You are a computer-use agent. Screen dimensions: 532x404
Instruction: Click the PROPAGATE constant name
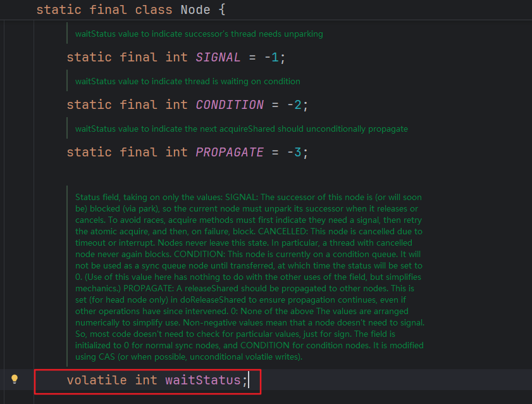pyautogui.click(x=230, y=152)
